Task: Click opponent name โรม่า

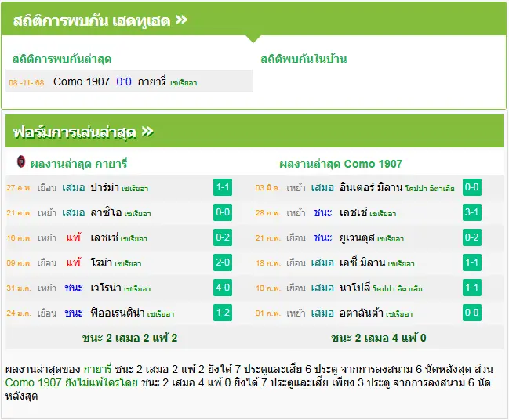Action: pyautogui.click(x=101, y=262)
